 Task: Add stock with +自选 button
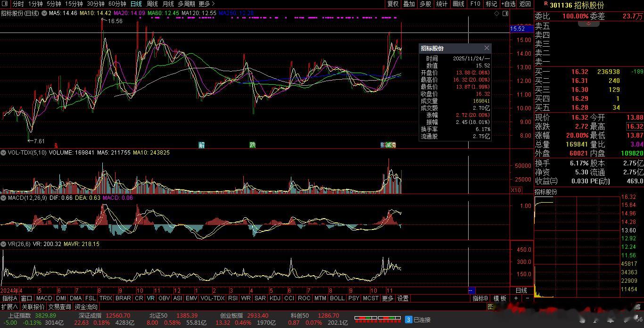pos(508,4)
